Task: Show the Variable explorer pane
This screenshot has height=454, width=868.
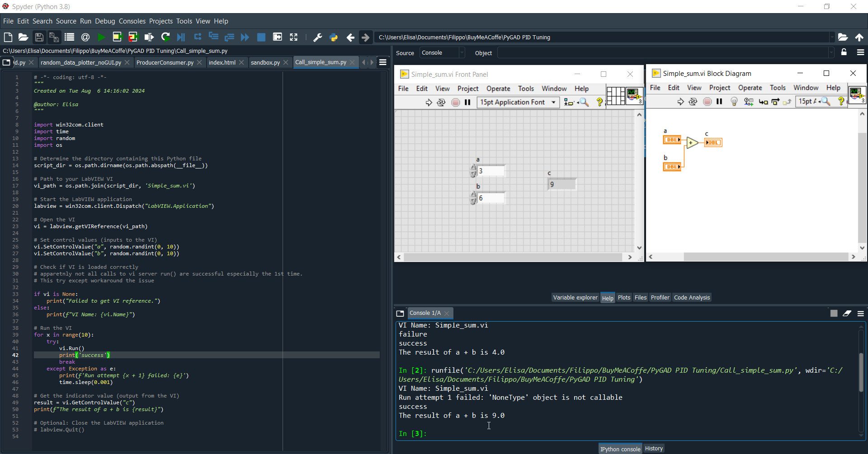Action: tap(575, 297)
